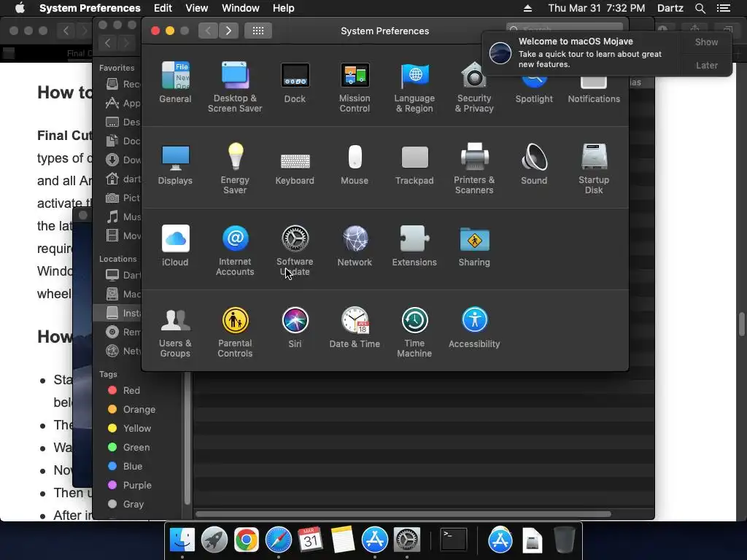The height and width of the screenshot is (560, 747).
Task: Open iCloud preferences
Action: click(175, 246)
